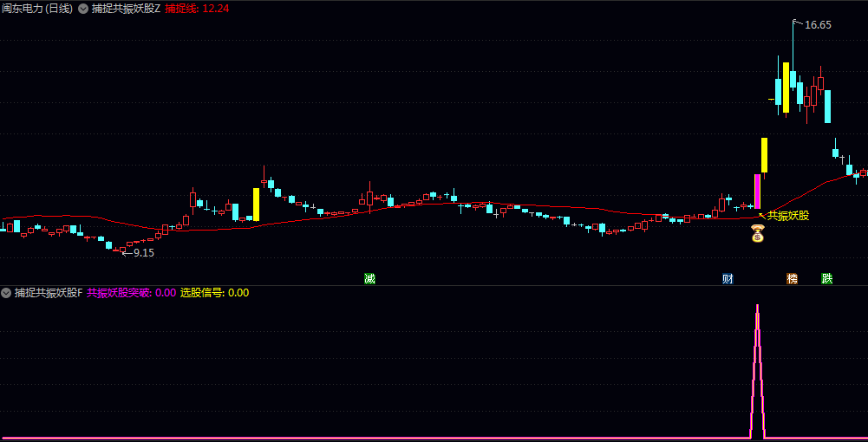Click the 捕捉共振妖股F indicator name
This screenshot has width=868, height=442.
click(x=49, y=293)
